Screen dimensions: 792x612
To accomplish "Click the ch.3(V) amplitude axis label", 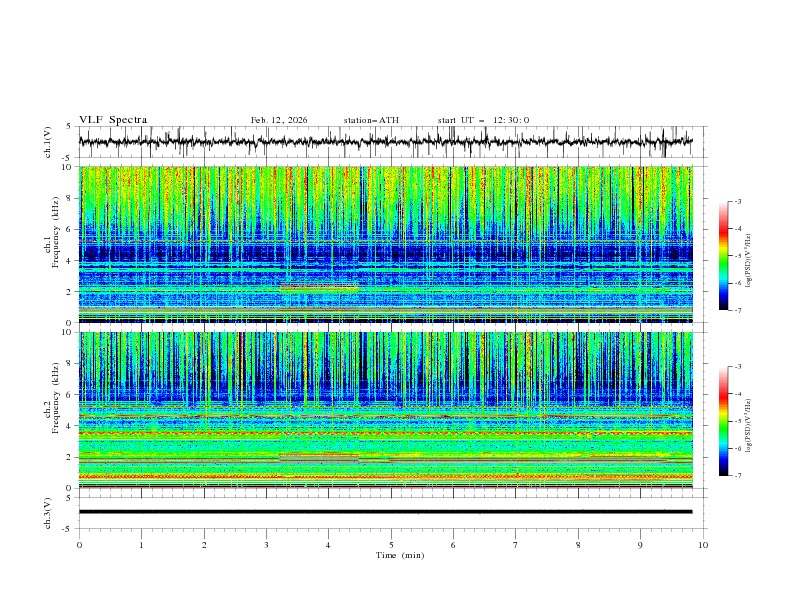I will 48,512.
